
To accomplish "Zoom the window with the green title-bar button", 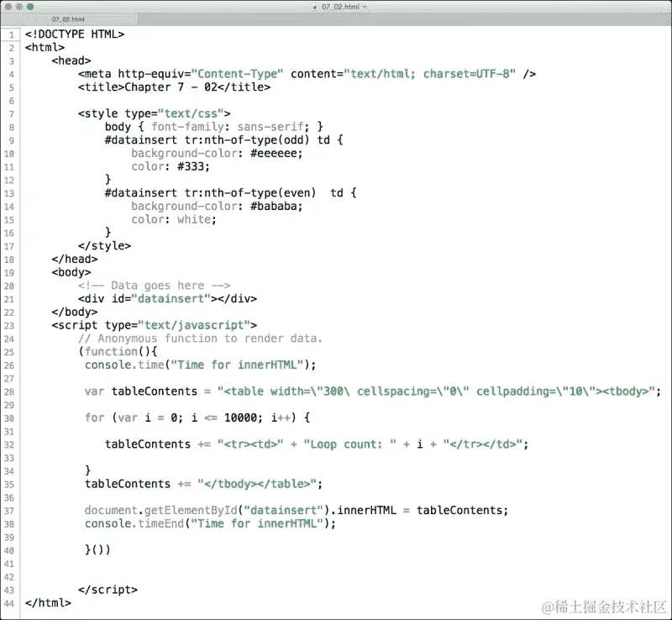I will pyautogui.click(x=30, y=7).
